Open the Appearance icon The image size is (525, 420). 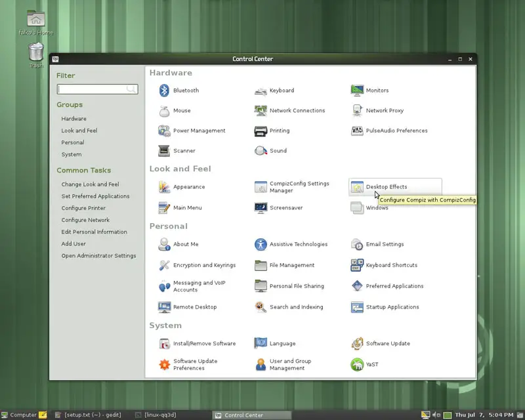pyautogui.click(x=164, y=187)
